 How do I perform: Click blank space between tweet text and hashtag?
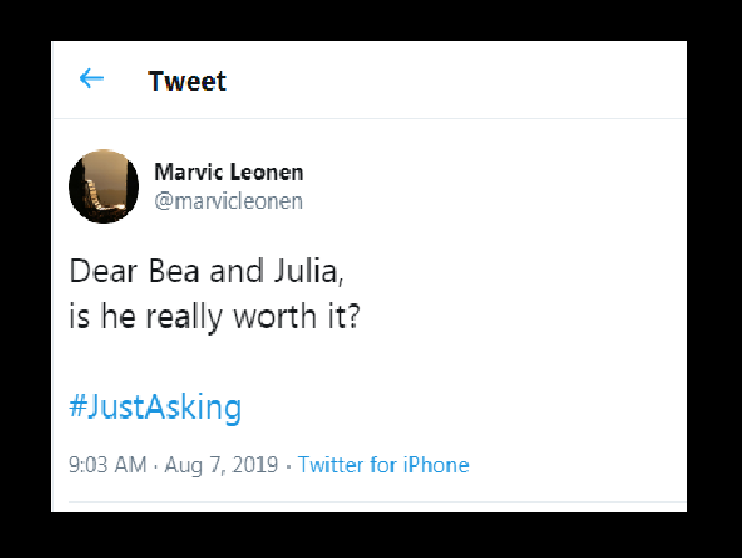[x=300, y=362]
